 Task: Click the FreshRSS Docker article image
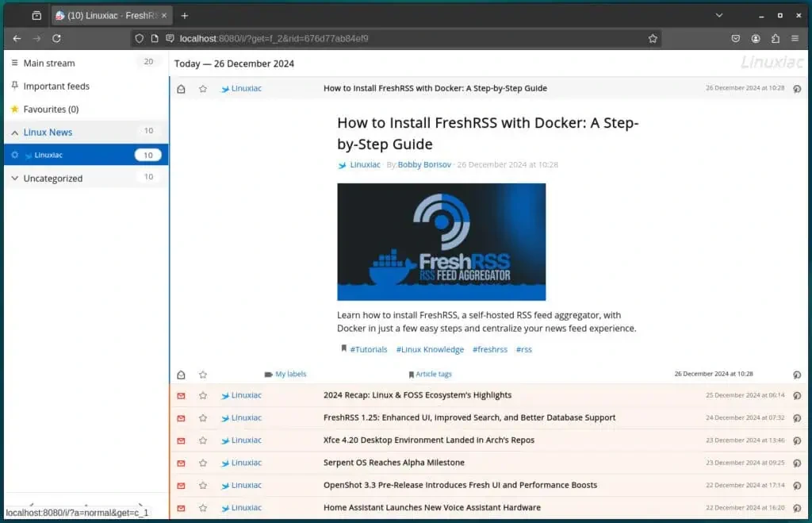point(441,242)
